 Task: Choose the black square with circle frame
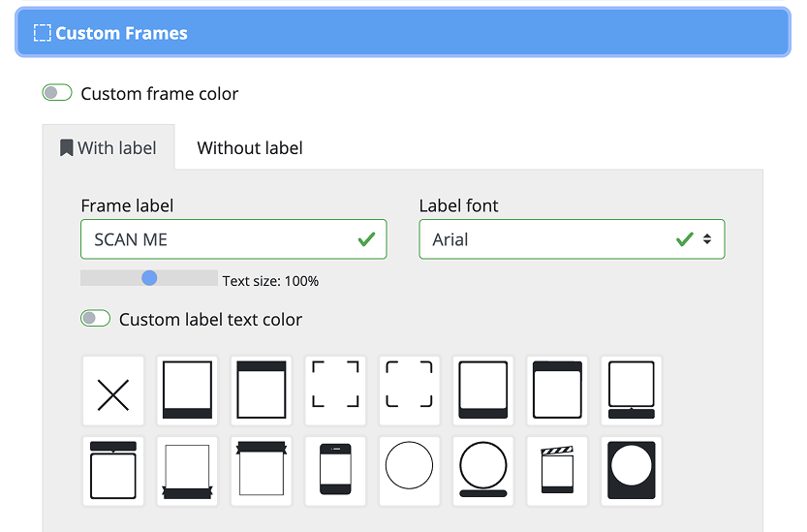point(631,471)
